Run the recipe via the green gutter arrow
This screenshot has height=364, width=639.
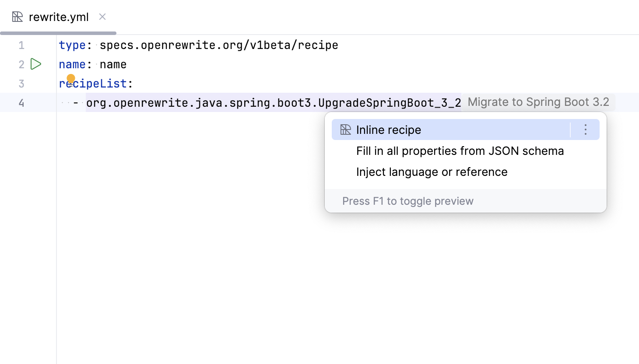point(36,64)
